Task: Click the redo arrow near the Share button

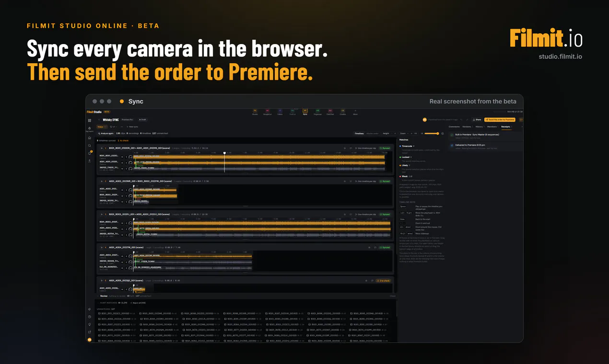Action: pyautogui.click(x=467, y=120)
